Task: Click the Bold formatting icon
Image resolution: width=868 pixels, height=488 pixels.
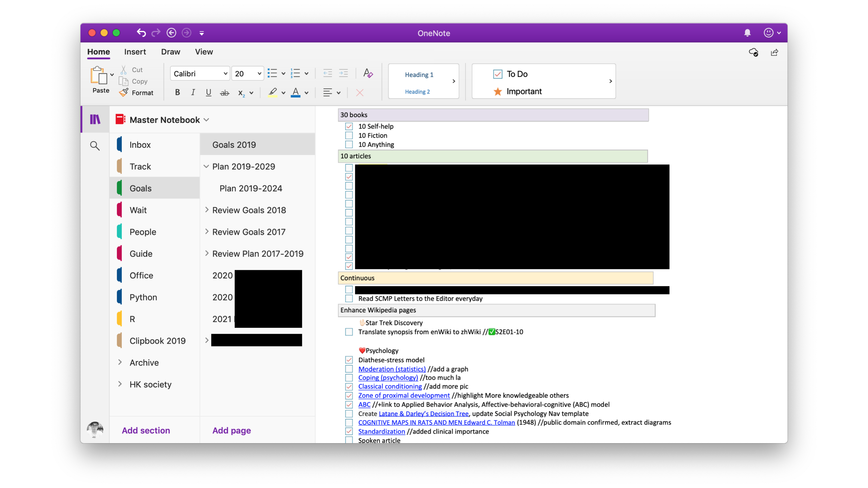Action: click(x=177, y=93)
